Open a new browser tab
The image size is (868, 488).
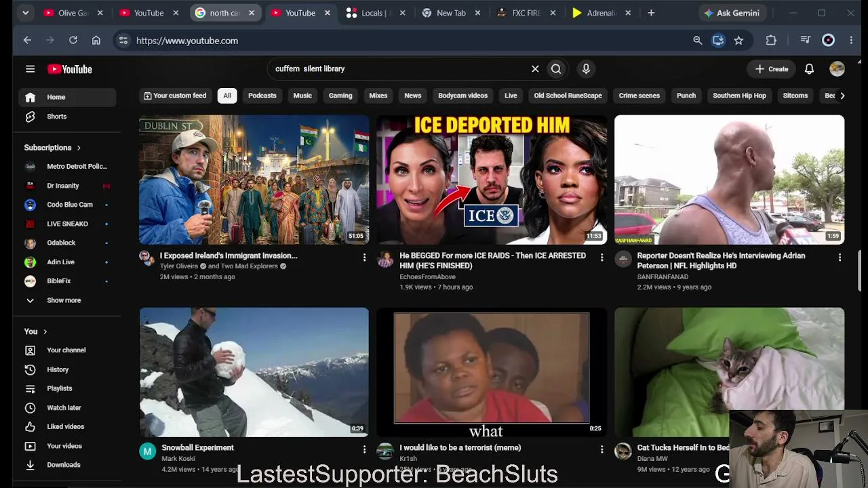point(651,13)
